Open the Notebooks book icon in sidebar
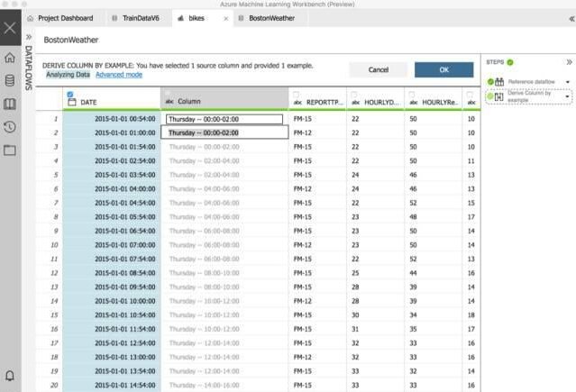The image size is (576, 392). [10, 104]
